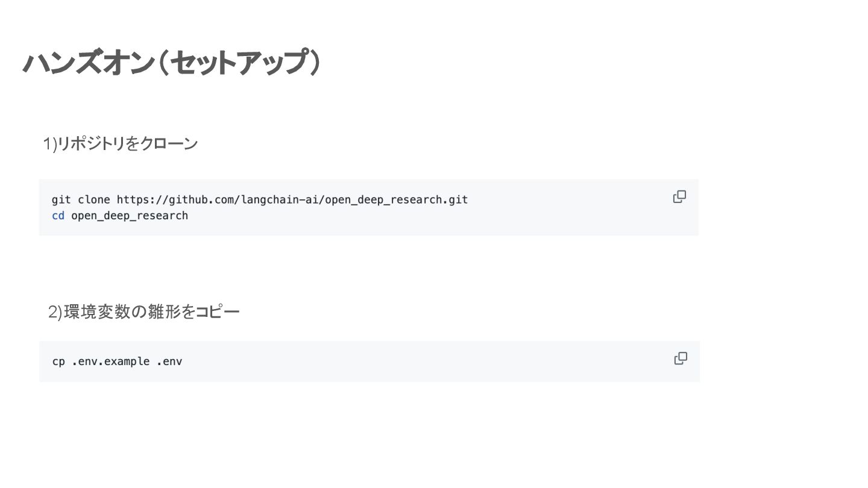Click the word "clone" in the command
The height and width of the screenshot is (488, 868).
(x=94, y=199)
